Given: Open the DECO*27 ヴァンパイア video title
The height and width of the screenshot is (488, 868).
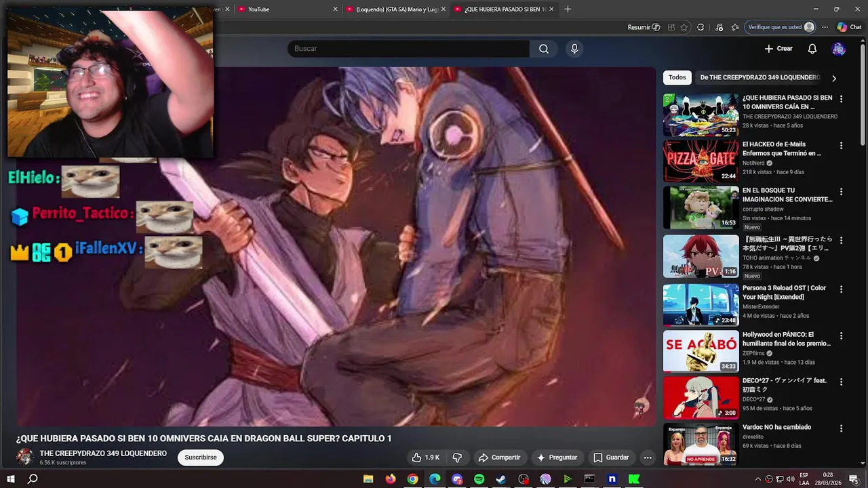Looking at the screenshot, I should 785,385.
